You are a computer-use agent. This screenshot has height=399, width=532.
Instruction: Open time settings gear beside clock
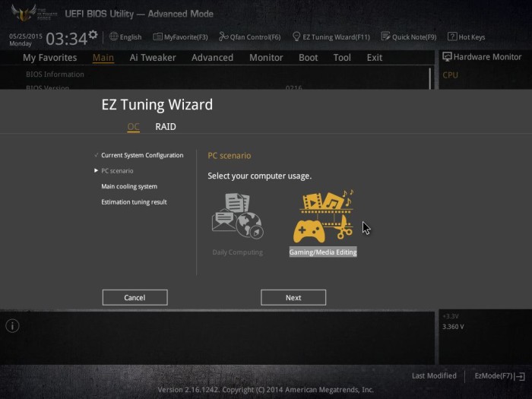point(93,35)
